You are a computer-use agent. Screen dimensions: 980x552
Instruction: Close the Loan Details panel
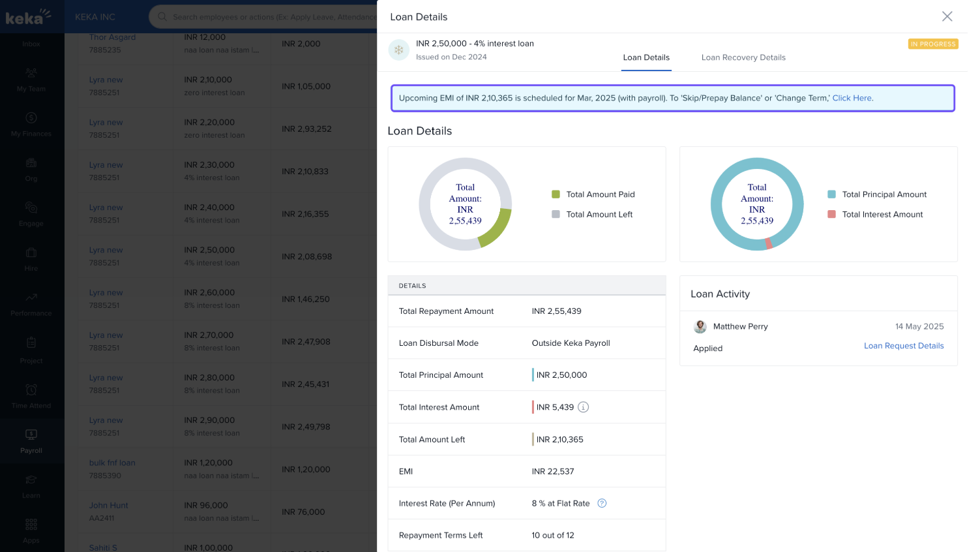(x=947, y=16)
